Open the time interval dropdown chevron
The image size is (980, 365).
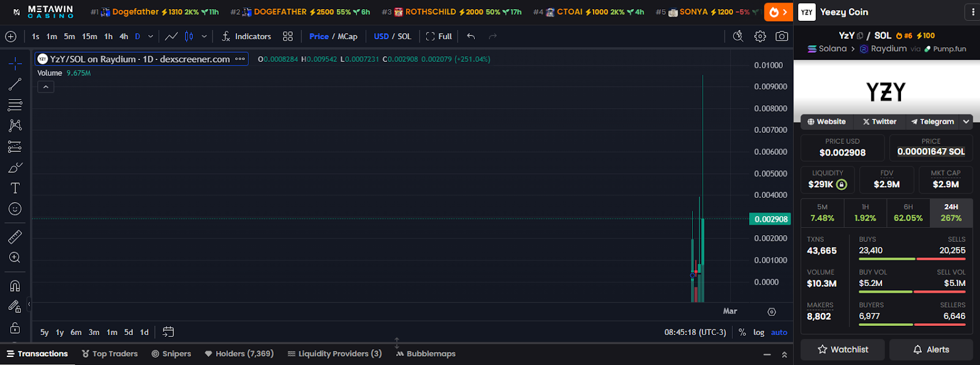150,37
